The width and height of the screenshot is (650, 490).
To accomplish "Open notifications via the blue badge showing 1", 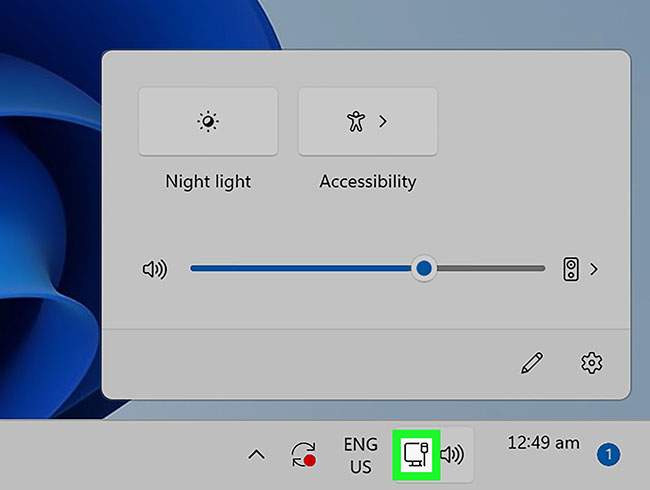I will click(x=608, y=455).
